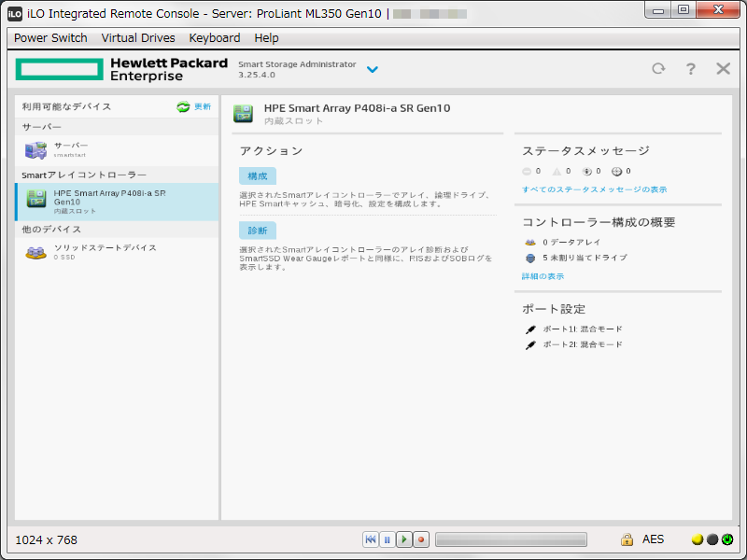The image size is (747, 560).
Task: Click the 5 未割り当てドライブ text
Action: [x=585, y=258]
